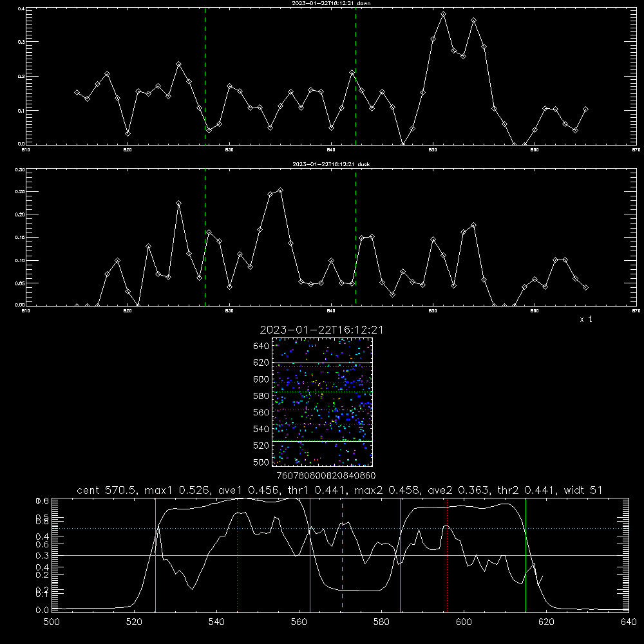Click the "0.0" y-axis label of the bottom plot
The image size is (644, 644).
(43, 611)
